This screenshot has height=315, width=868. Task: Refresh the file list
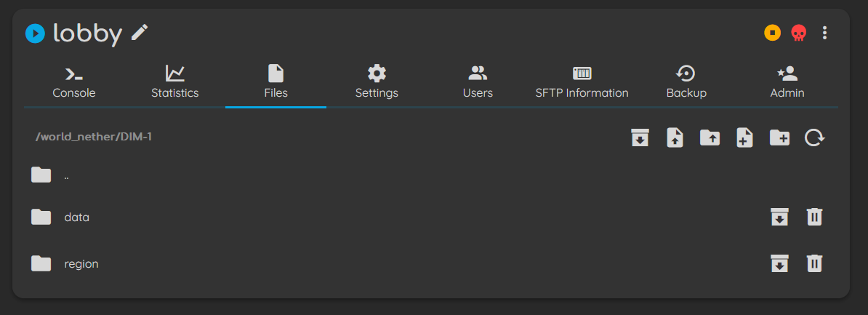coord(814,137)
